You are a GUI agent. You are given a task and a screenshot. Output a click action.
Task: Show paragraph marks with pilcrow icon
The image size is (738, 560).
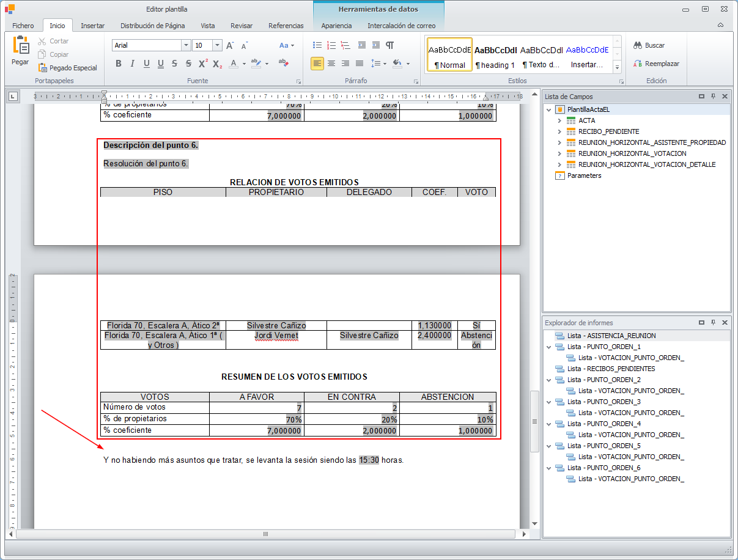[390, 45]
